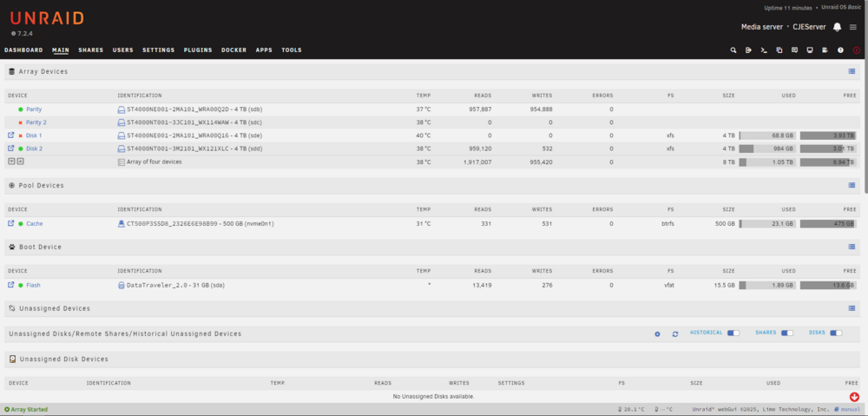This screenshot has width=868, height=416.
Task: Open the APPS tab
Action: point(264,50)
